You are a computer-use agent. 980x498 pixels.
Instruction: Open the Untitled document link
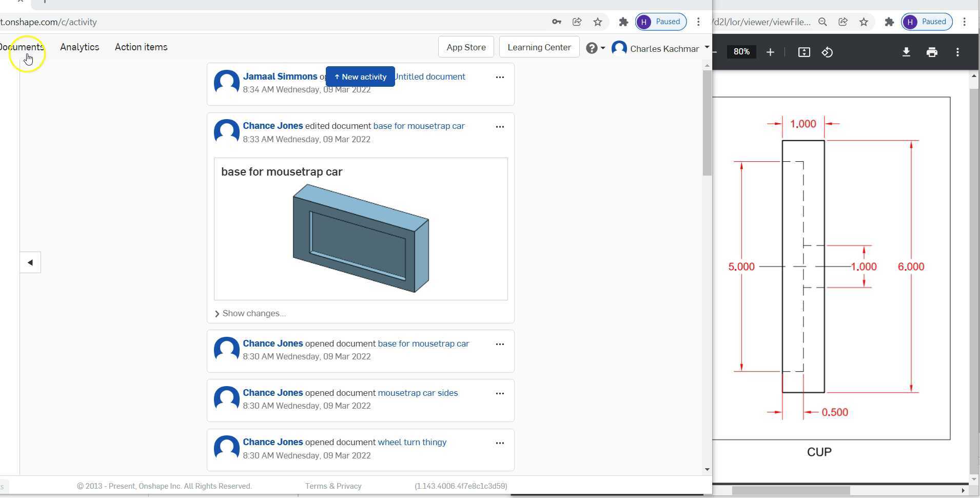point(429,76)
